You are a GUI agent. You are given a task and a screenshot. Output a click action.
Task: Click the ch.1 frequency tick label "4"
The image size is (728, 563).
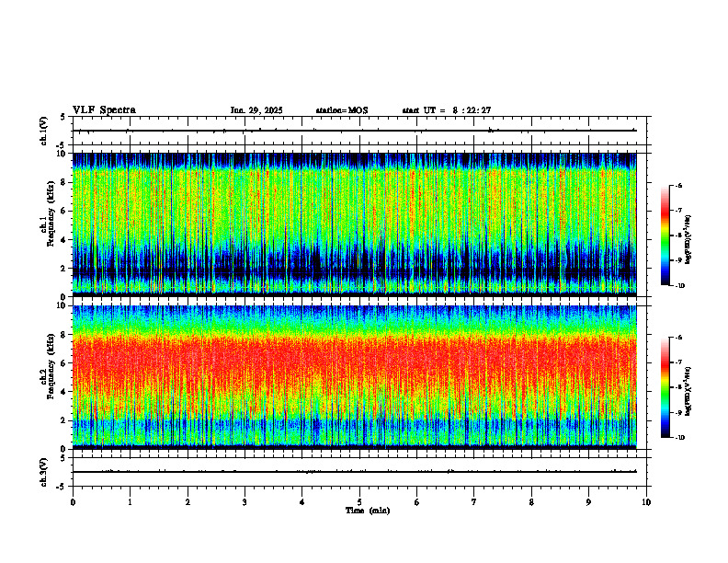(x=64, y=240)
